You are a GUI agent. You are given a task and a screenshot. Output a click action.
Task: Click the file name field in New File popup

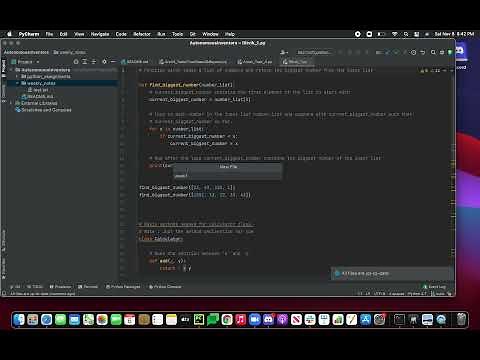[227, 176]
